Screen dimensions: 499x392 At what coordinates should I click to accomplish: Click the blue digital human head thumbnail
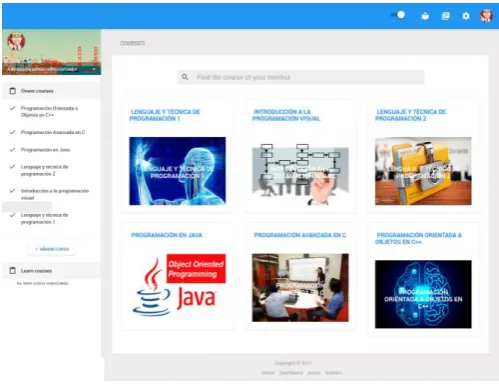[x=177, y=171]
